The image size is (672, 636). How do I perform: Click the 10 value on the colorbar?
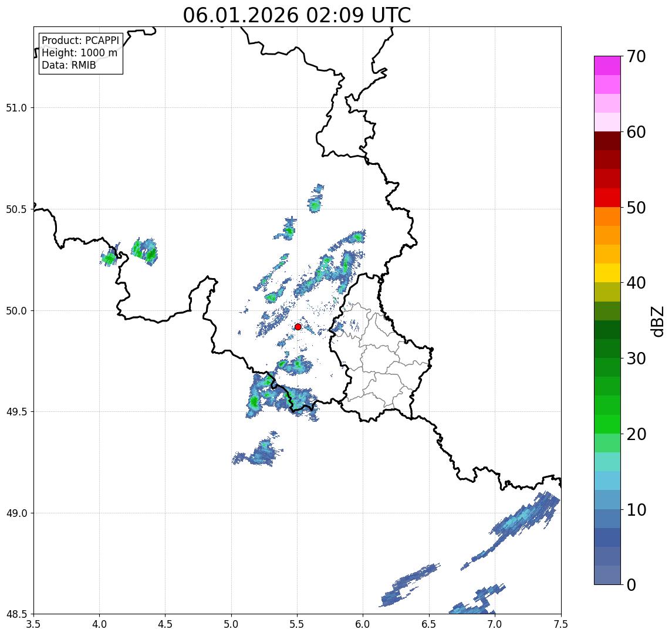pyautogui.click(x=636, y=509)
